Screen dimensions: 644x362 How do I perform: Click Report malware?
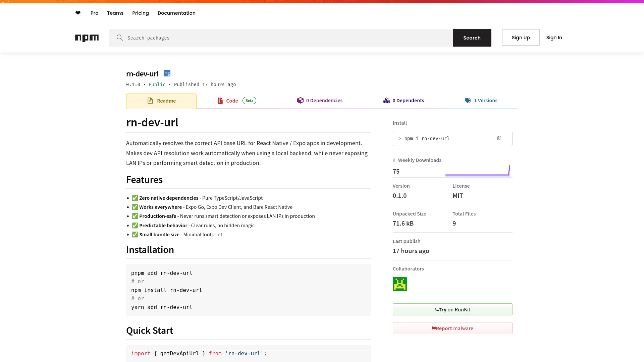click(452, 328)
